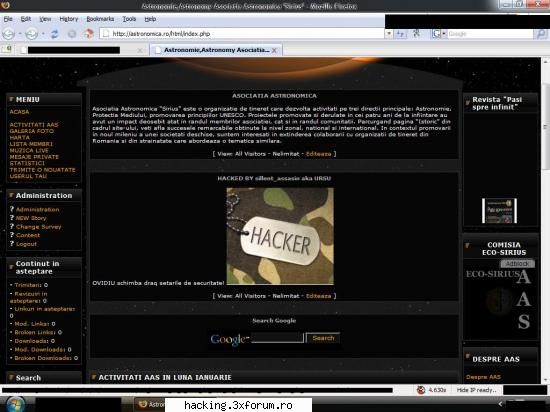This screenshot has height=412, width=550.
Task: Open the STATISTICI link
Action: (x=27, y=163)
